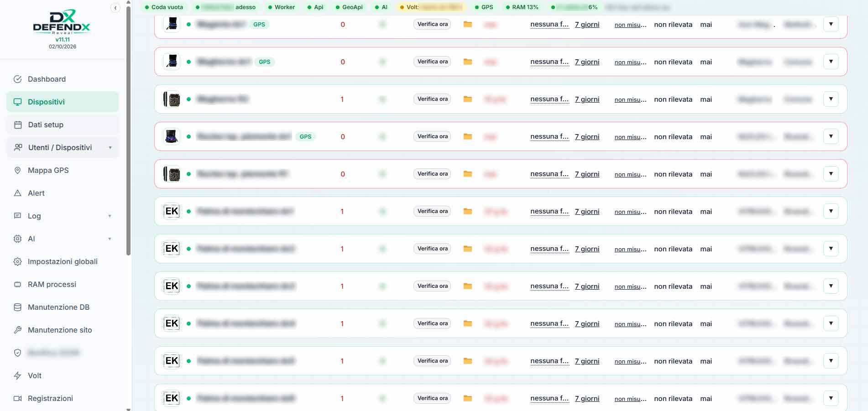Open the Log menu item

click(63, 216)
